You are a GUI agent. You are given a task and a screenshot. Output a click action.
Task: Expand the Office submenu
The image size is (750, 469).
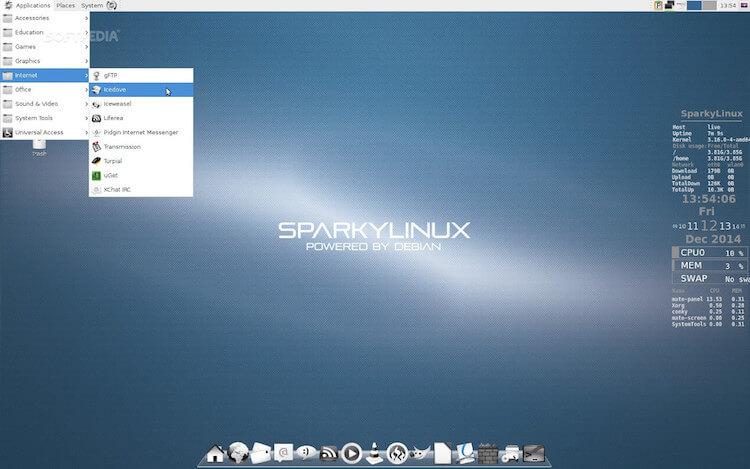pyautogui.click(x=45, y=89)
